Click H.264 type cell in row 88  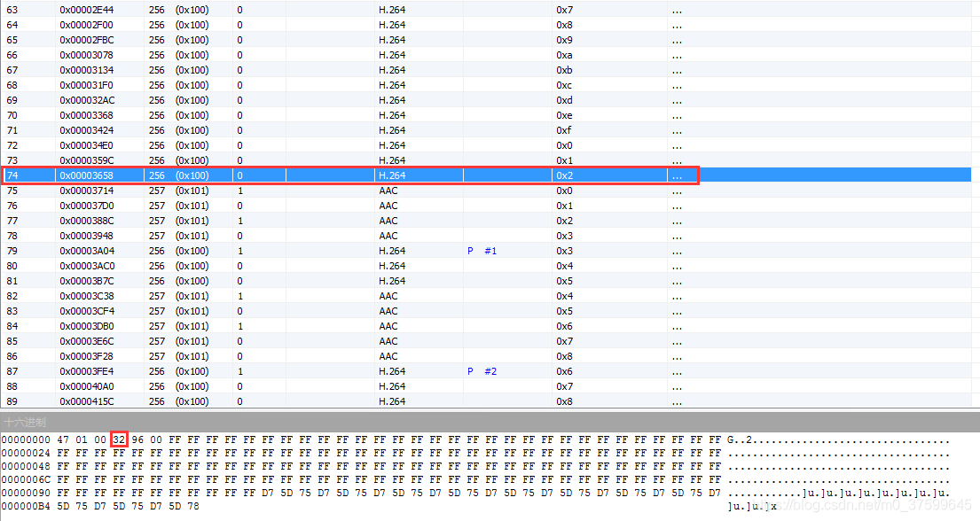(392, 386)
